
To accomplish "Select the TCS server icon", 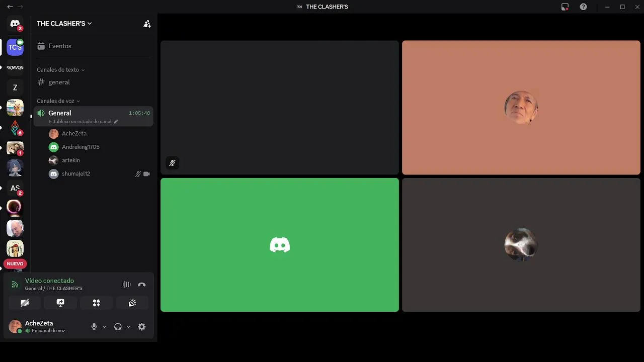I will tap(15, 47).
